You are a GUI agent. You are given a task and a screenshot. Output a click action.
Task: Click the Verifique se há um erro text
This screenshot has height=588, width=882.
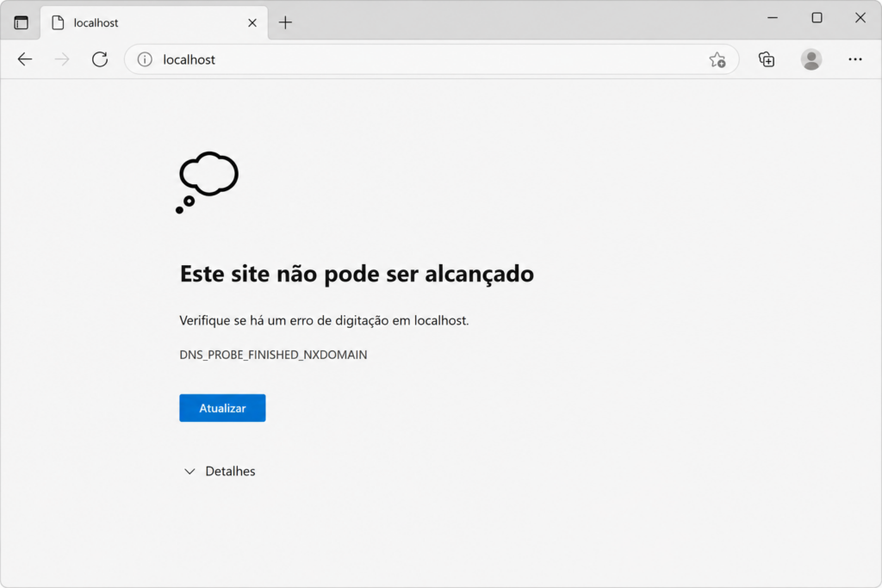(x=324, y=320)
